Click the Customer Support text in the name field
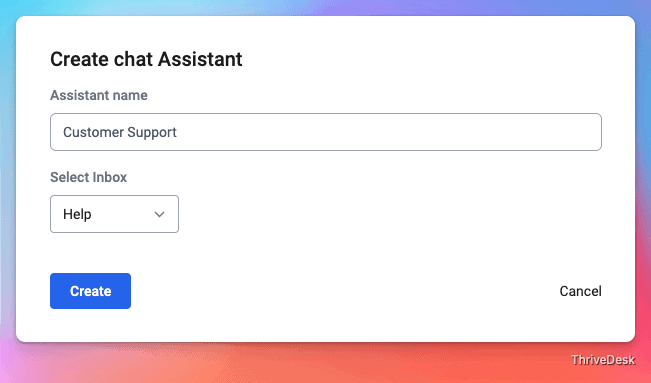Viewport: 651px width, 383px height. tap(120, 132)
